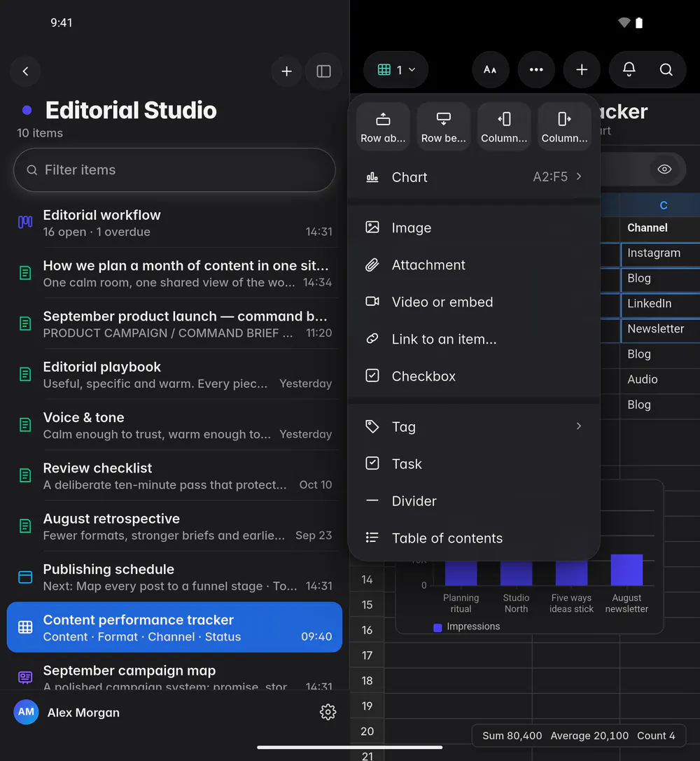Insert a column to the left
The height and width of the screenshot is (761, 700).
pos(504,127)
